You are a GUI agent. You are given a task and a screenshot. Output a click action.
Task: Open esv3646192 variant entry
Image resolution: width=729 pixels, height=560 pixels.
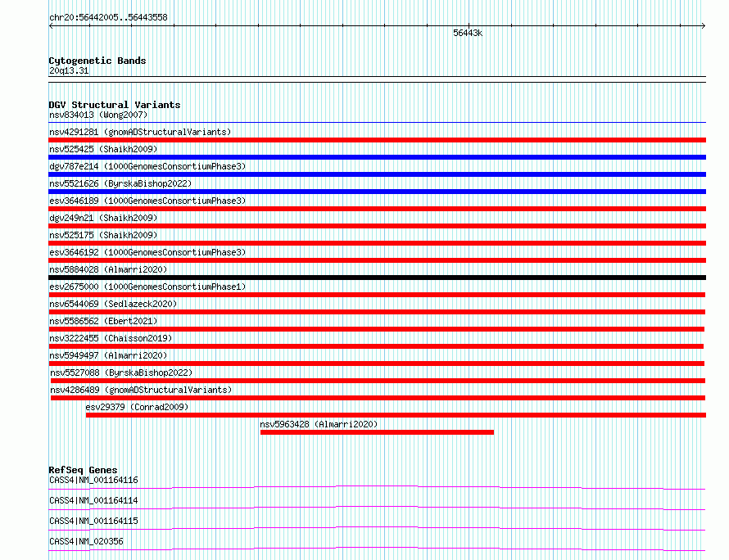(x=147, y=252)
